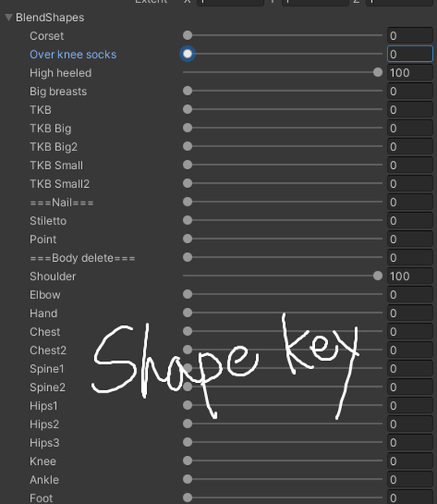
Task: Click the Point value field
Action: point(410,239)
